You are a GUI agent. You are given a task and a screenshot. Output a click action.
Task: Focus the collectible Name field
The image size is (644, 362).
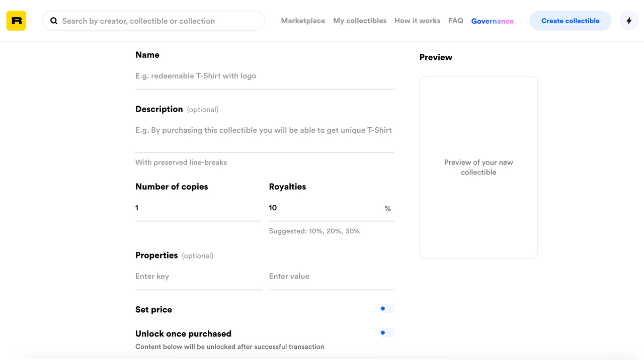point(265,76)
